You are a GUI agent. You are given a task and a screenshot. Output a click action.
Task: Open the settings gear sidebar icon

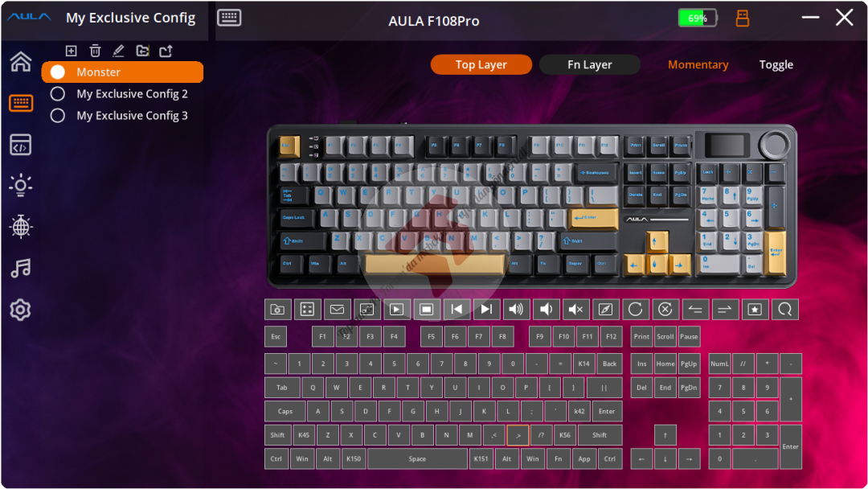pyautogui.click(x=20, y=310)
